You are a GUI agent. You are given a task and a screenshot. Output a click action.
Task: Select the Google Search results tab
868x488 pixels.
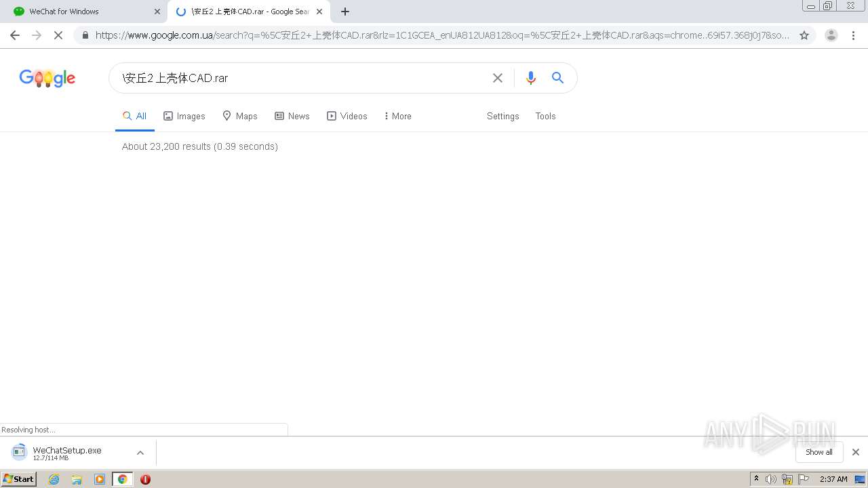tap(249, 12)
